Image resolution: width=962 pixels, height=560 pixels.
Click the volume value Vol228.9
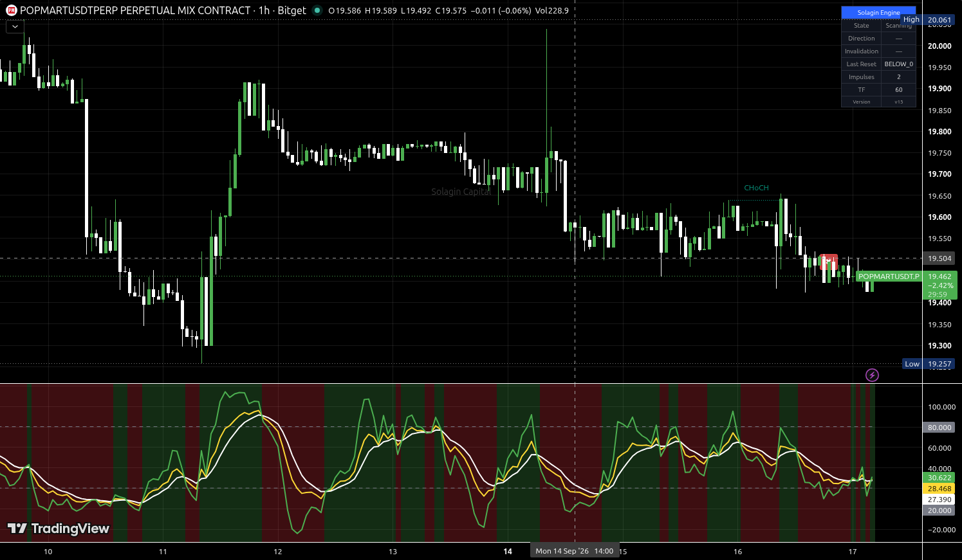pos(553,10)
